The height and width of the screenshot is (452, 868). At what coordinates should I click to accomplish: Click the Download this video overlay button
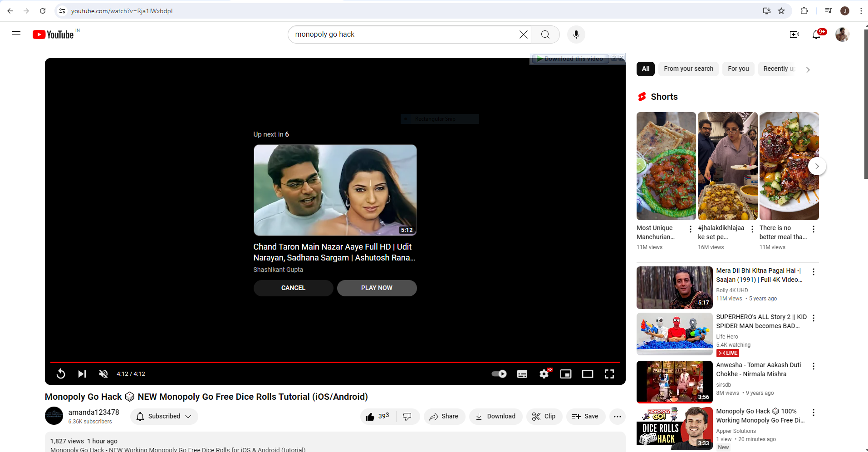(x=570, y=59)
